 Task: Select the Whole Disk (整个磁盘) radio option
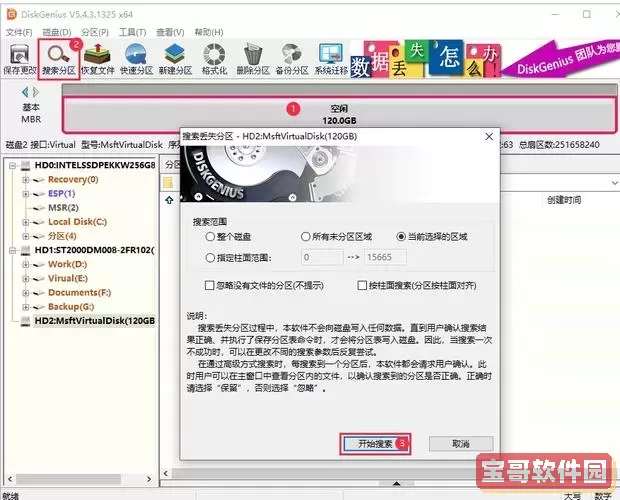coord(210,237)
